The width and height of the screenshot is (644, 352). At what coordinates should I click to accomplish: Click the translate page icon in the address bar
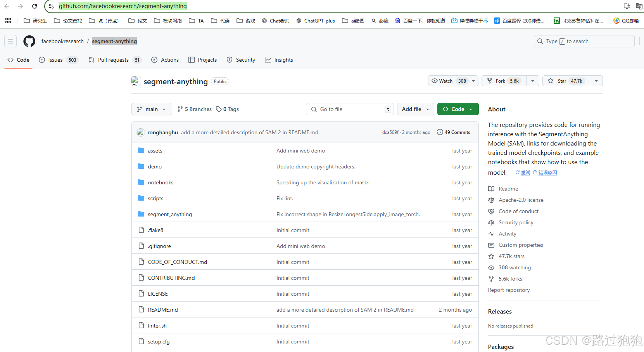[639, 6]
